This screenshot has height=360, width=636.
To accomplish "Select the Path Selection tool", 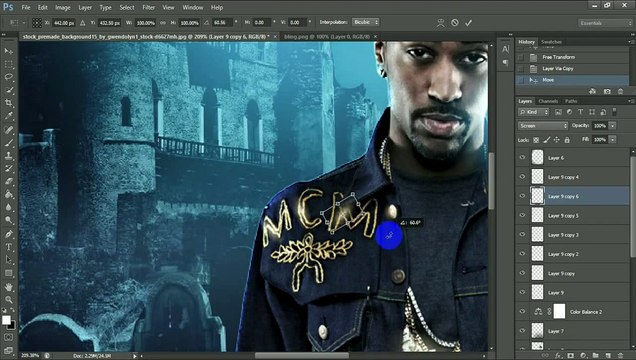I will (x=9, y=260).
